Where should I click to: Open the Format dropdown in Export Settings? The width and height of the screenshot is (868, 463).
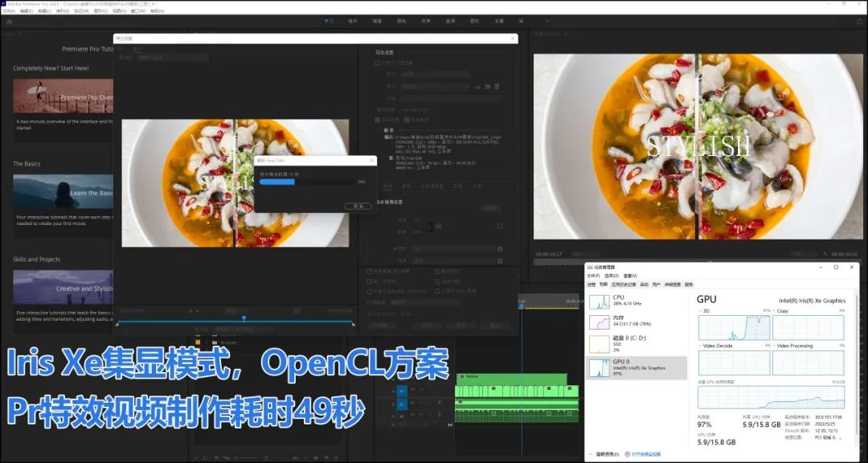click(x=436, y=74)
